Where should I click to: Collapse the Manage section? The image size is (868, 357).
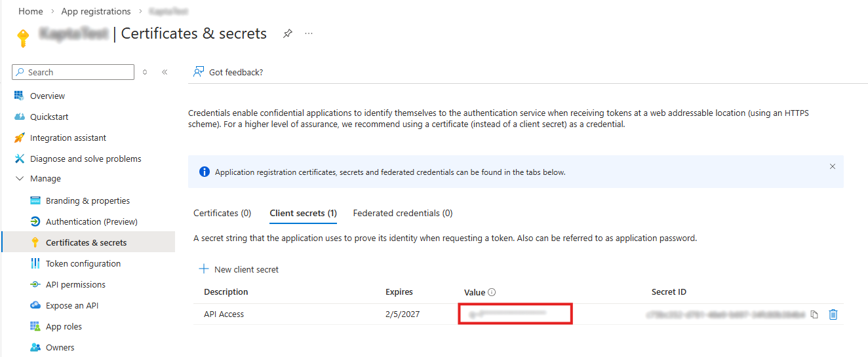pyautogui.click(x=20, y=179)
